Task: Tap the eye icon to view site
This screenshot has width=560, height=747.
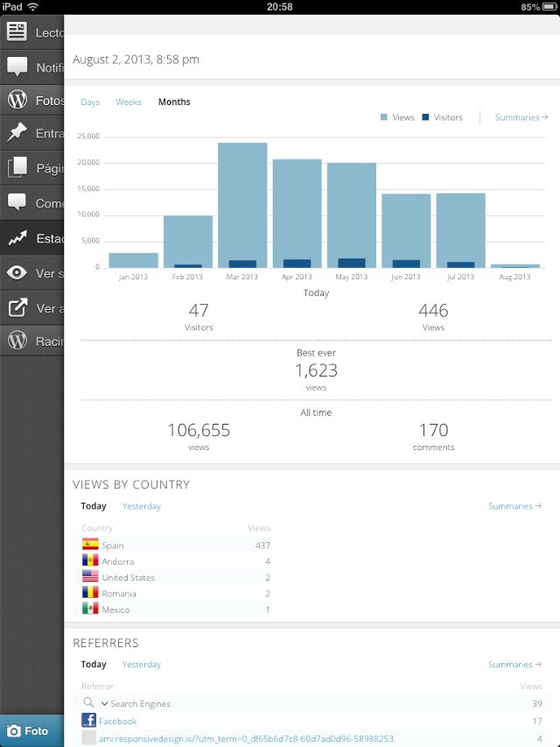Action: pyautogui.click(x=17, y=272)
